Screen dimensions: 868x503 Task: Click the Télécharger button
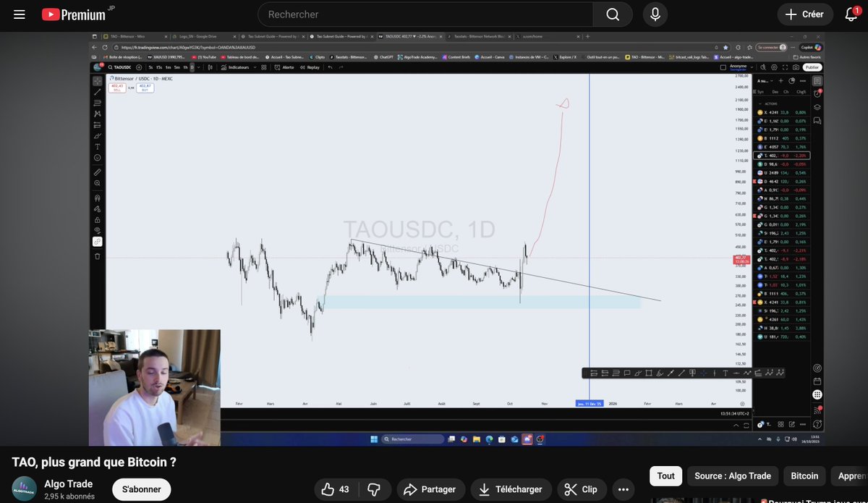[x=511, y=489]
